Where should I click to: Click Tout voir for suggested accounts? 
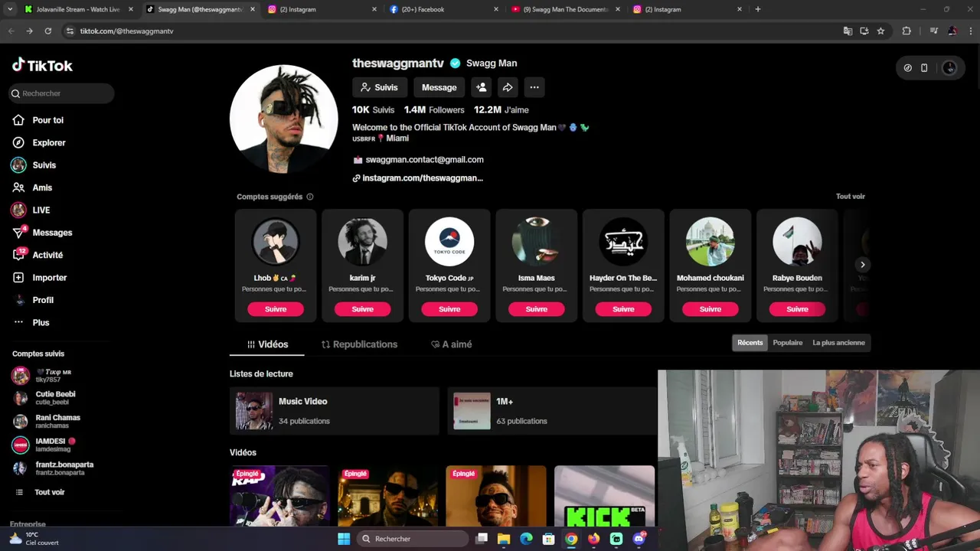coord(851,197)
